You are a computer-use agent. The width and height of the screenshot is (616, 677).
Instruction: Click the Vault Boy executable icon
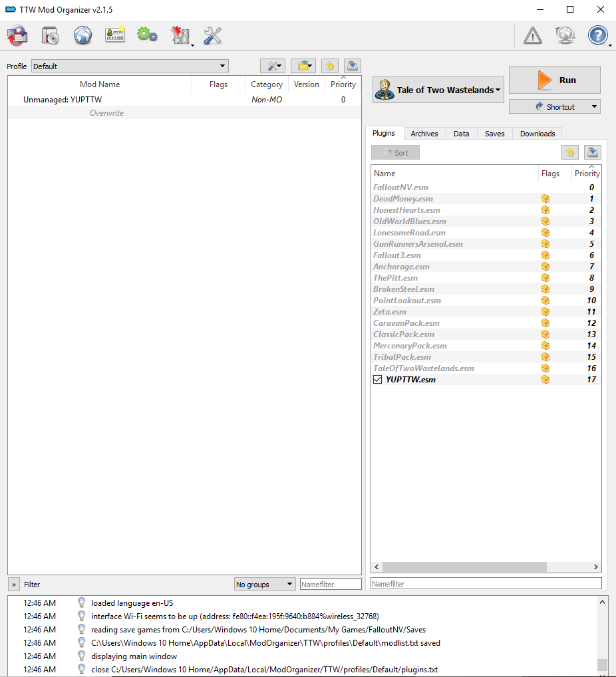point(385,90)
